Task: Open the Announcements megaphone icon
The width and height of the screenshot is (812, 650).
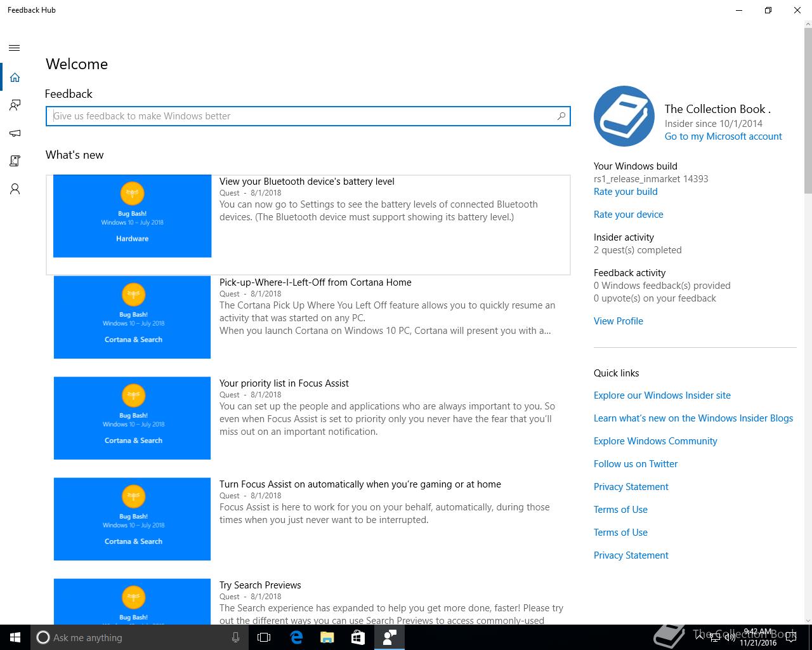Action: 15,133
